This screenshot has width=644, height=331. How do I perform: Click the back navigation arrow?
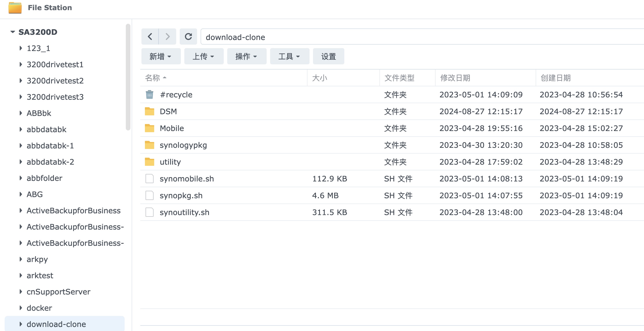point(150,37)
